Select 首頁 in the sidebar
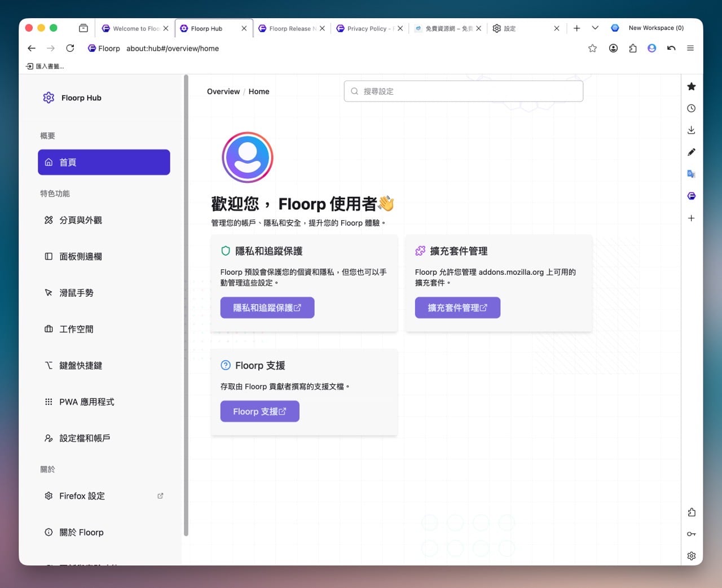The image size is (722, 588). 104,162
